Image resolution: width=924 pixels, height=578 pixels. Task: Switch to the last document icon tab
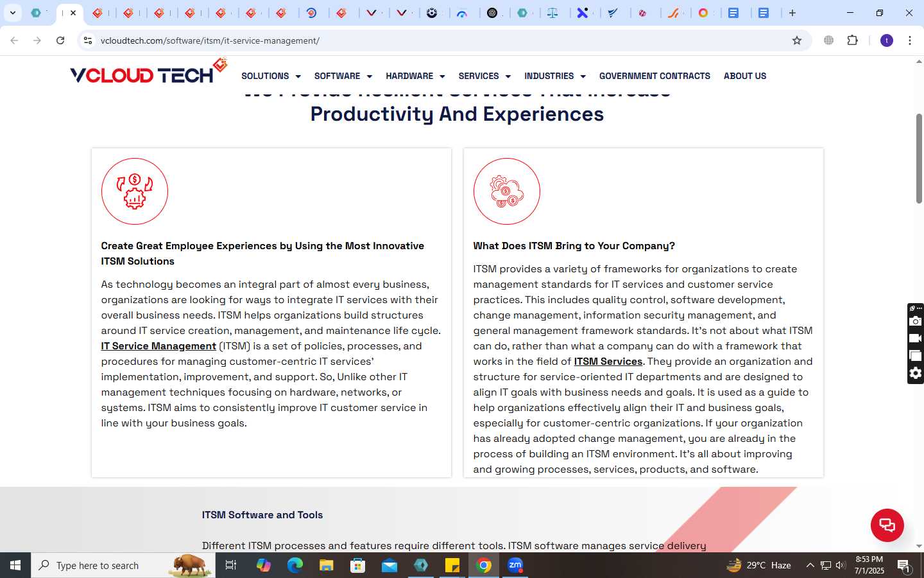tap(764, 13)
